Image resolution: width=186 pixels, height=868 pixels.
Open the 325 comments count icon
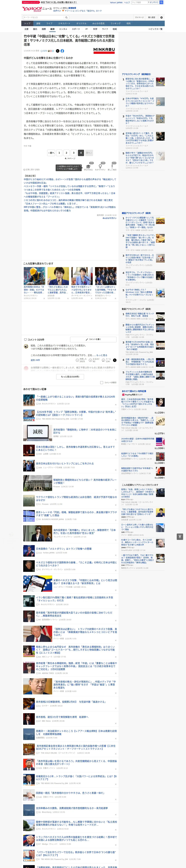point(44,51)
